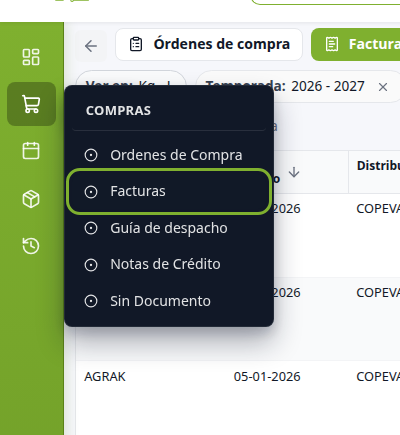
Task: Click the COPEVA cell in the AGRAK row
Action: click(378, 377)
